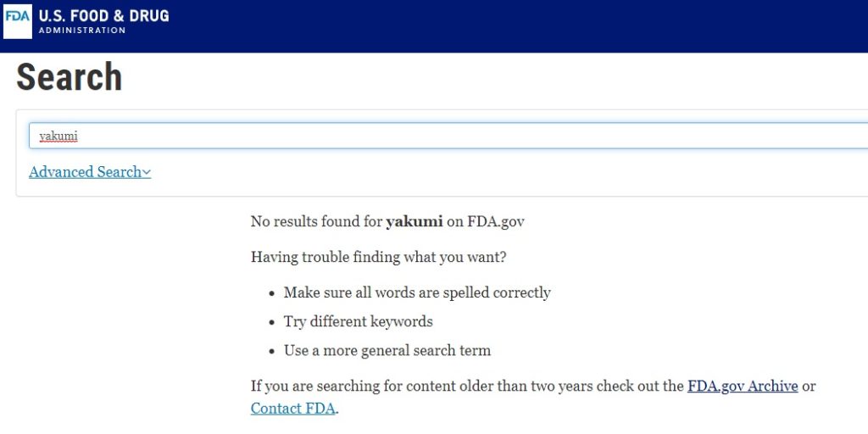This screenshot has height=434, width=868.
Task: Click the "No results found for" message
Action: tap(316, 221)
